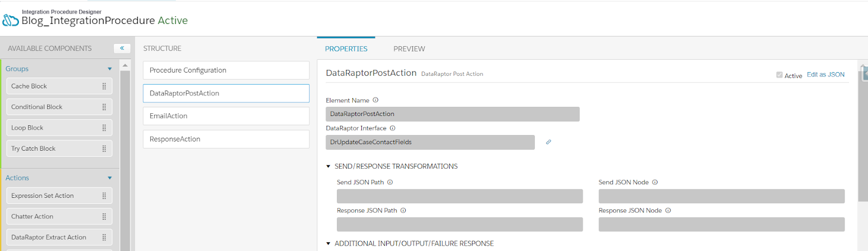The height and width of the screenshot is (251, 868).
Task: Switch to the Properties tab
Action: pos(346,49)
